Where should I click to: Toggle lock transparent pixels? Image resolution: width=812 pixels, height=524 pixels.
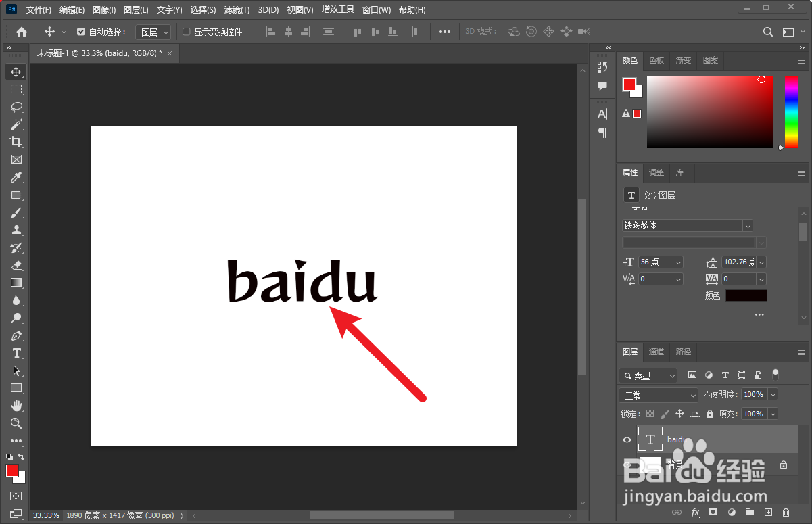(650, 414)
